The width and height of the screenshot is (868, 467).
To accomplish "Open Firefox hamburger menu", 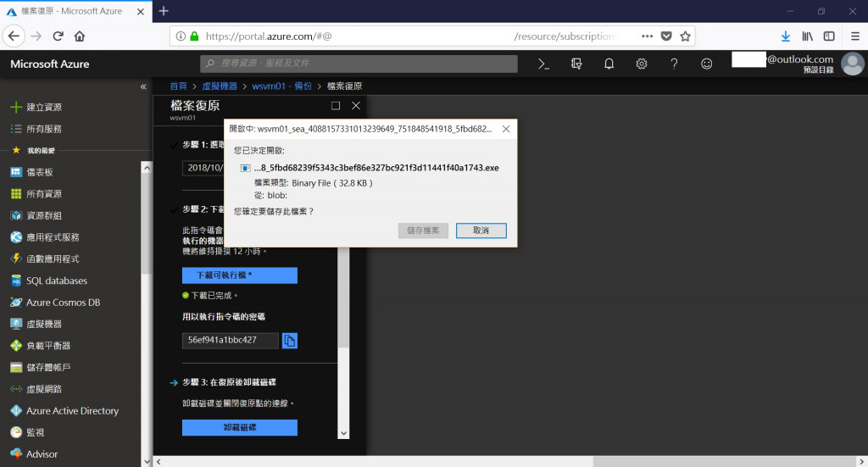I will [x=855, y=36].
